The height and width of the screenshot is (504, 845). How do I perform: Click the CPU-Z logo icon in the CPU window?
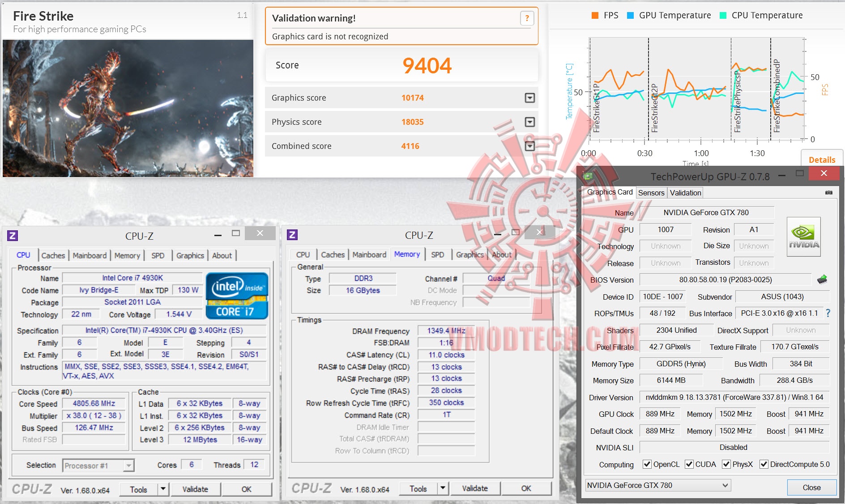[13, 236]
